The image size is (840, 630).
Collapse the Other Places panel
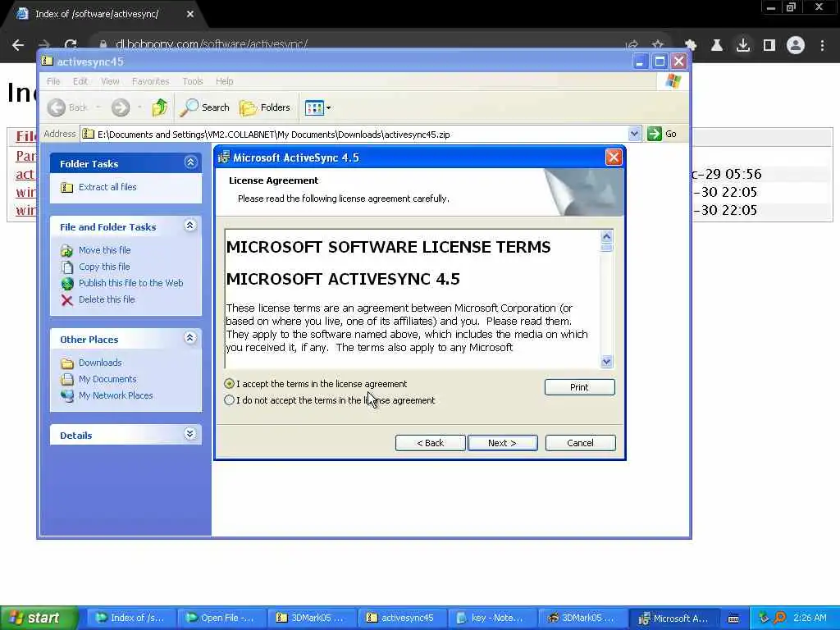coord(190,338)
